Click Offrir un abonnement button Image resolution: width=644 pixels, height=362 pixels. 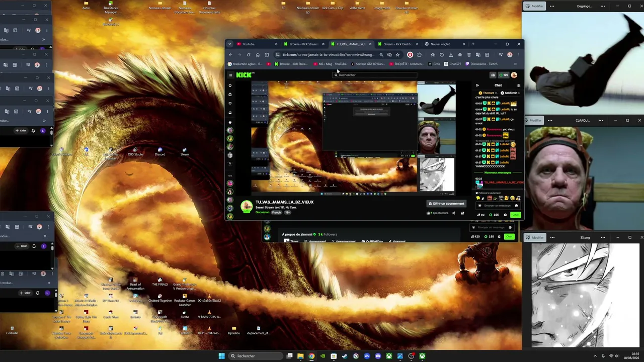[446, 204]
